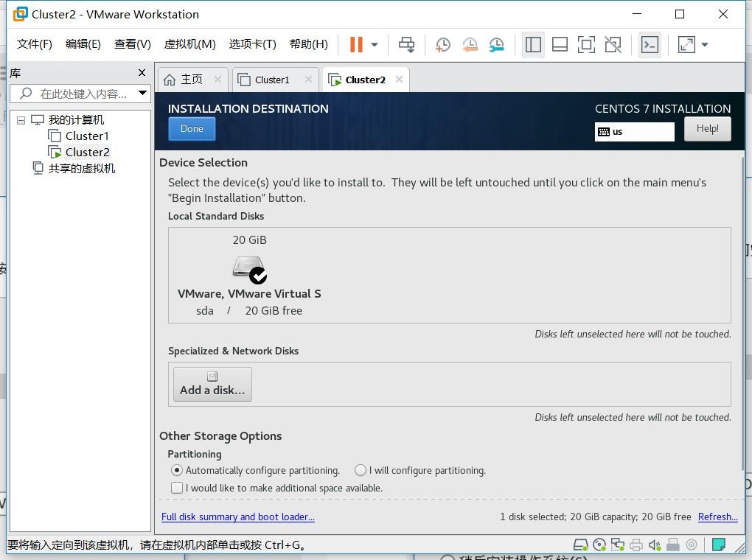This screenshot has width=752, height=560.
Task: Open the 查看(V) menu
Action: click(x=133, y=44)
